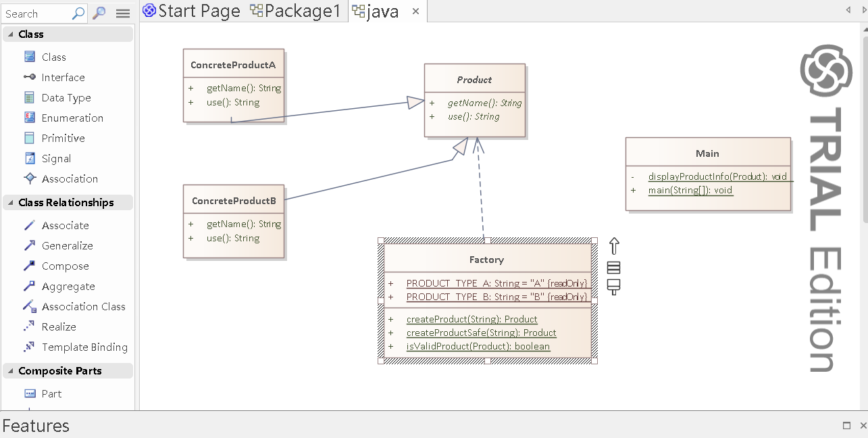Screen dimensions: 868x438
Task: Switch to the Package1 diagram tab
Action: pyautogui.click(x=295, y=11)
